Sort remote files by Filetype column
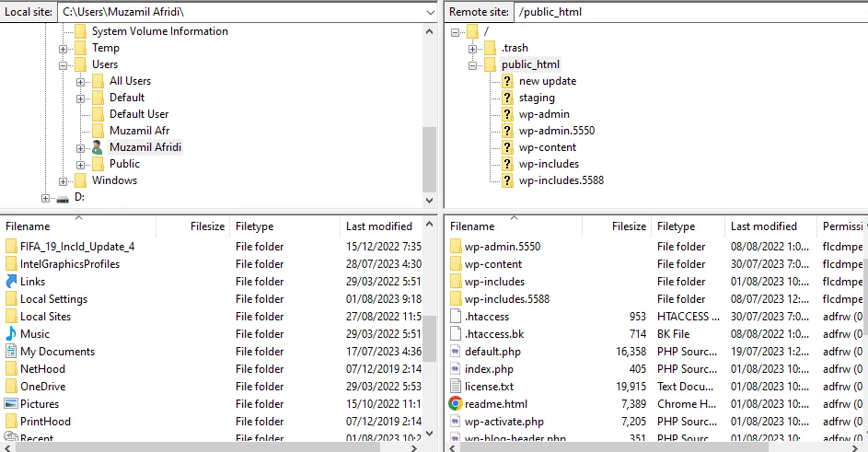The image size is (868, 452). (x=689, y=226)
